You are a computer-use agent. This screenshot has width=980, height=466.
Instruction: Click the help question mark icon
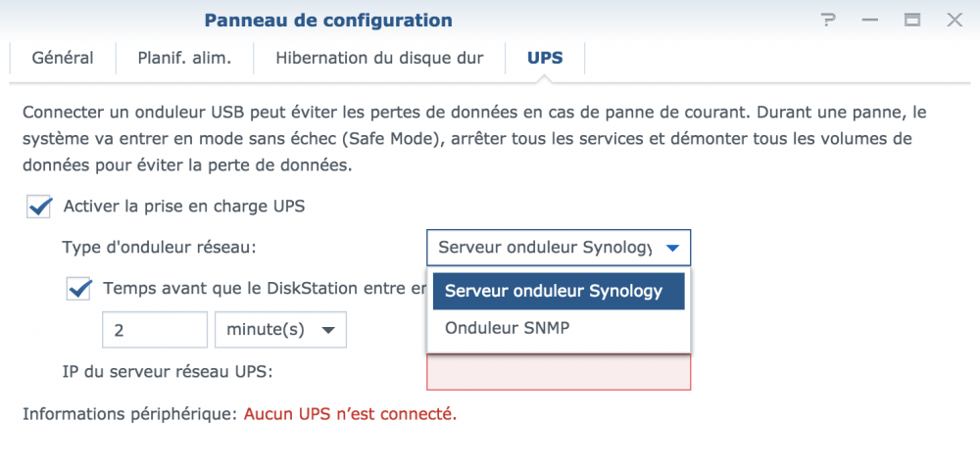point(829,20)
